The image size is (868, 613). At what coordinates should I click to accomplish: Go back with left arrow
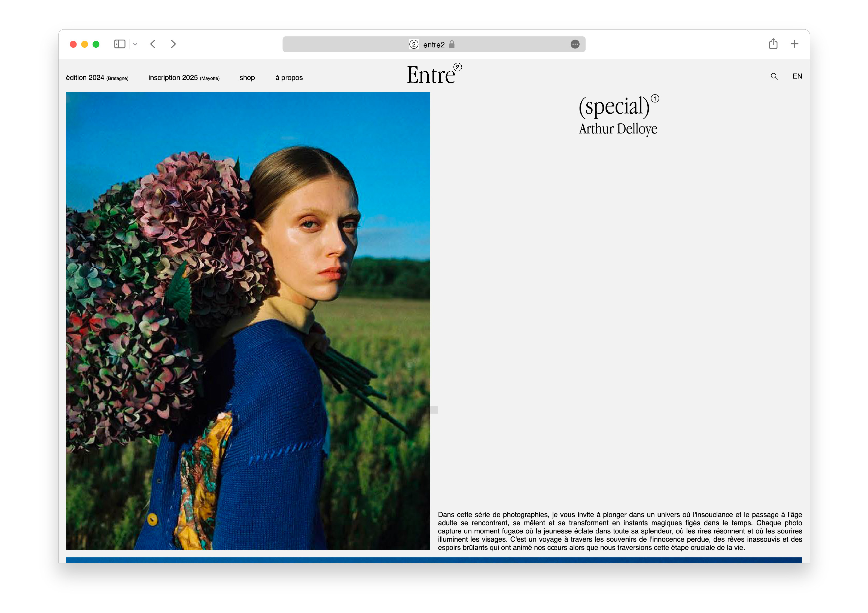pyautogui.click(x=153, y=44)
